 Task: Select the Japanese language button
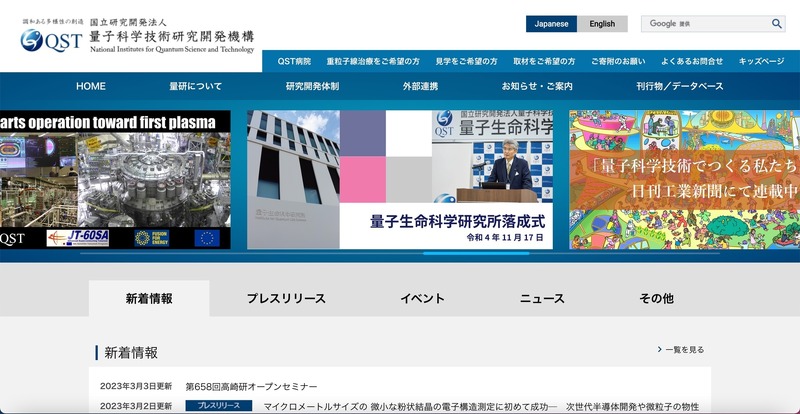tap(551, 24)
